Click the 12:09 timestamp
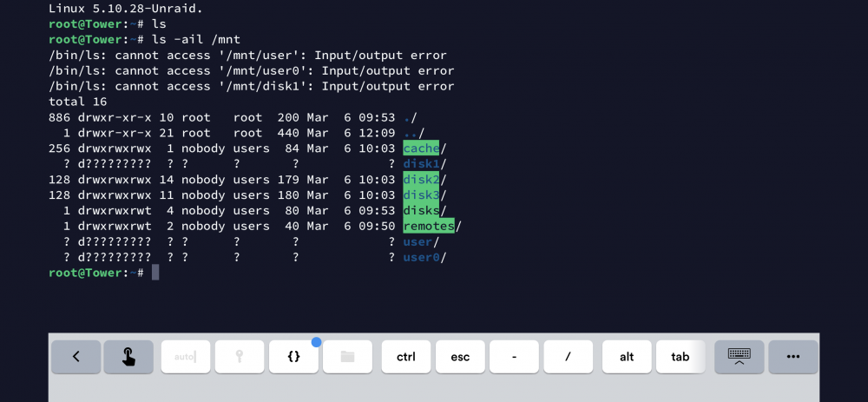The width and height of the screenshot is (868, 402). pyautogui.click(x=377, y=133)
